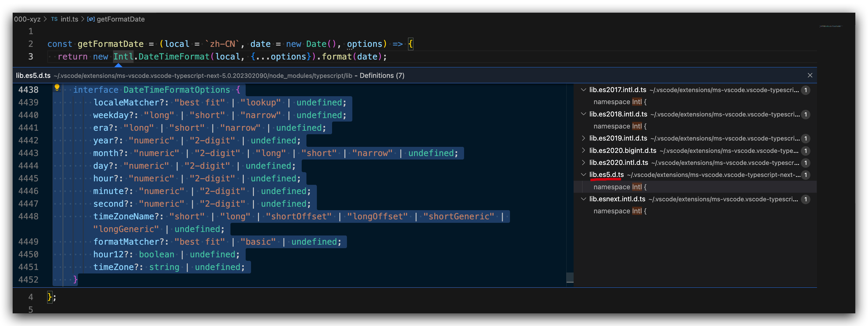Click the second property on line 4447
The height and width of the screenshot is (326, 868).
tap(109, 204)
